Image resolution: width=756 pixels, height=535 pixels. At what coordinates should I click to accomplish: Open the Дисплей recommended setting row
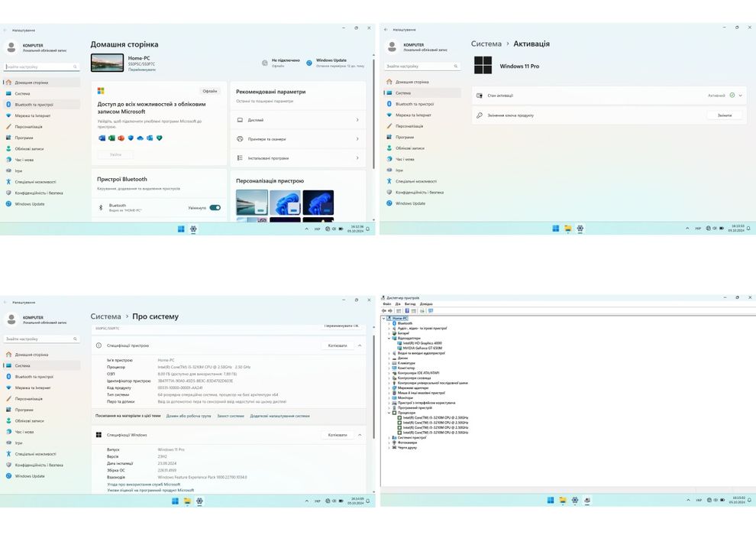tap(298, 120)
